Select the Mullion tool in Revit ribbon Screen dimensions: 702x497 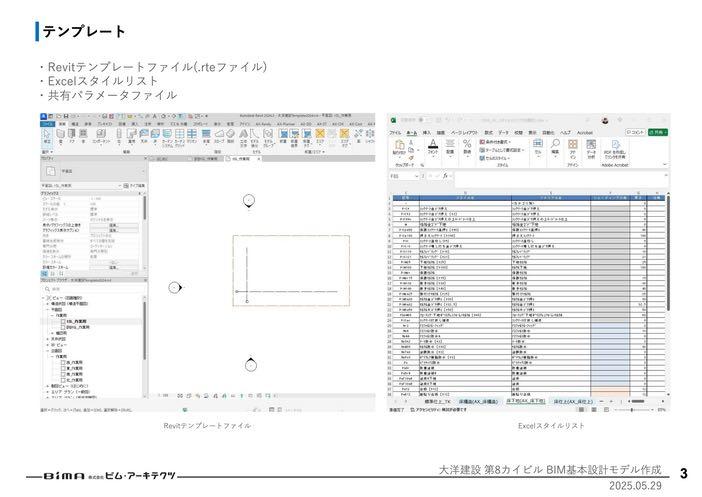[x=192, y=136]
